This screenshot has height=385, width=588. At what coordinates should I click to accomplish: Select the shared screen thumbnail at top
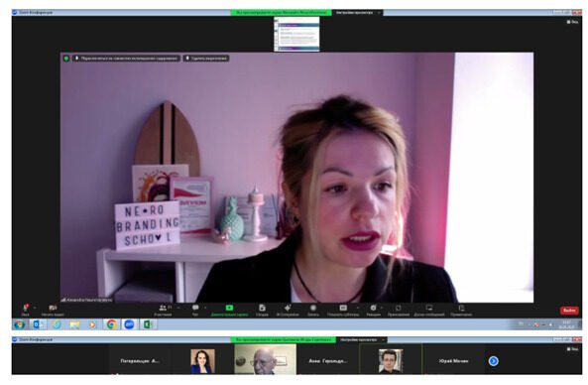296,34
